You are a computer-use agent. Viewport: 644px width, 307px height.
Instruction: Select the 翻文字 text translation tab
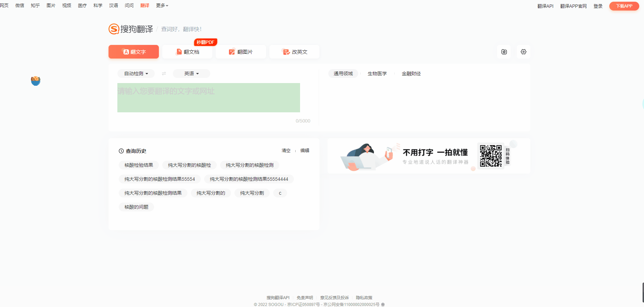pos(134,52)
